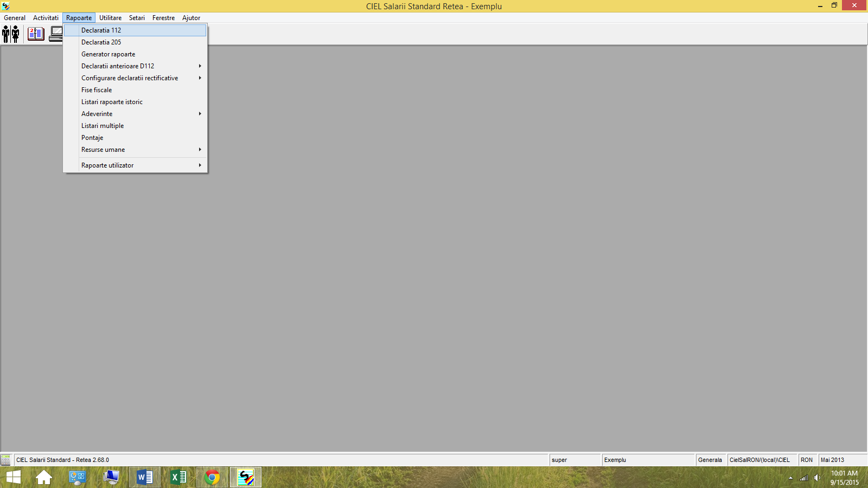Screen dimensions: 868x488
Task: Click 'Generala' status bar entry
Action: click(x=710, y=460)
